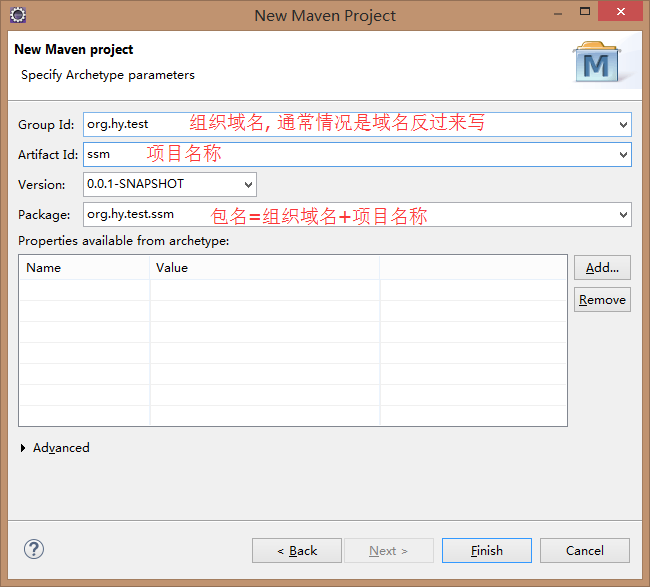Image resolution: width=650 pixels, height=587 pixels.
Task: Click the 'Version:' label
Action: [x=41, y=184]
